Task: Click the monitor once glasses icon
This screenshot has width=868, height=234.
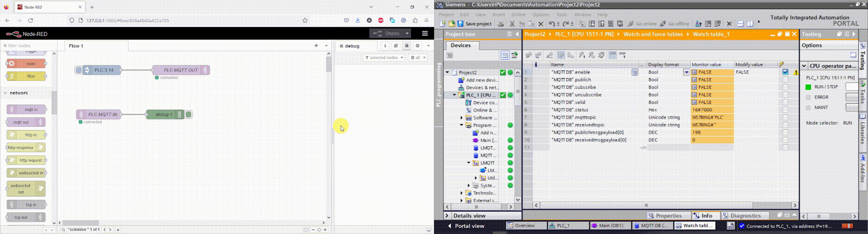Action: (x=623, y=55)
